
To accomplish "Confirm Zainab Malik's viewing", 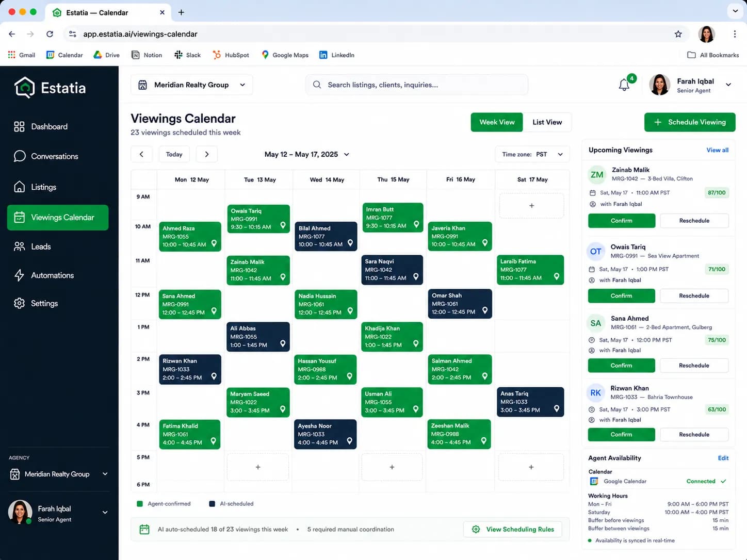I will pos(622,221).
